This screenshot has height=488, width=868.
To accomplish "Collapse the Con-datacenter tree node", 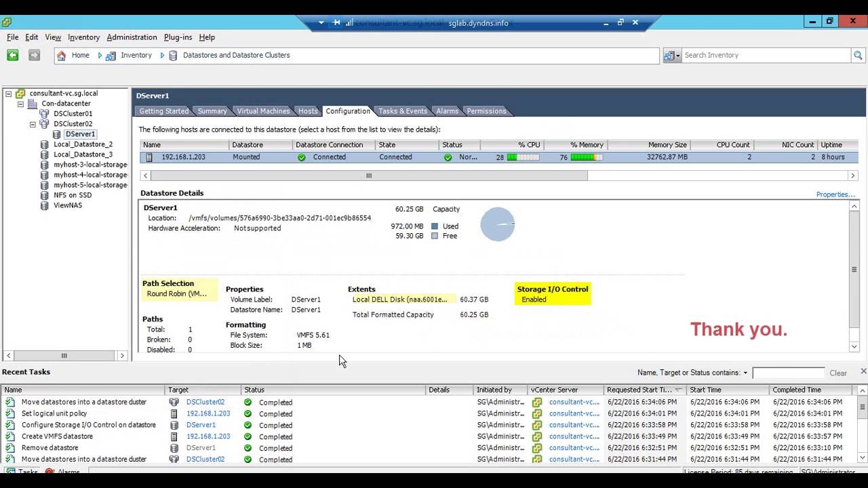I will click(x=21, y=104).
